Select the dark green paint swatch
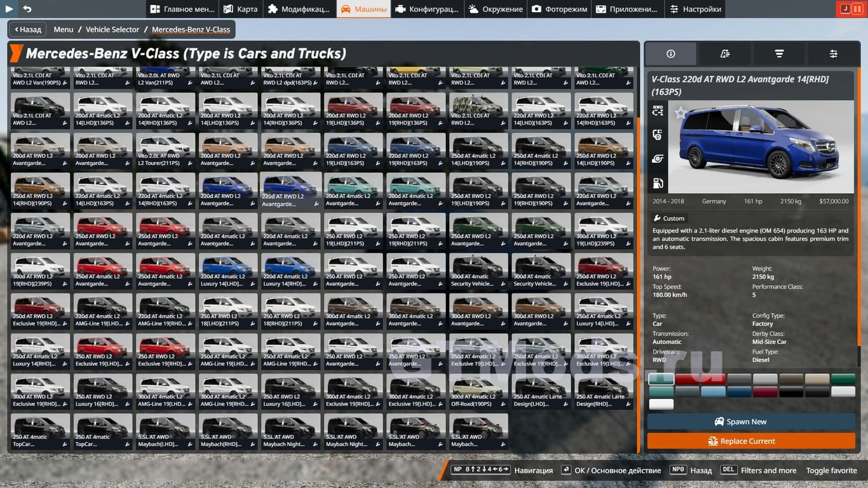Screen dimensions: 868x488 point(843,379)
